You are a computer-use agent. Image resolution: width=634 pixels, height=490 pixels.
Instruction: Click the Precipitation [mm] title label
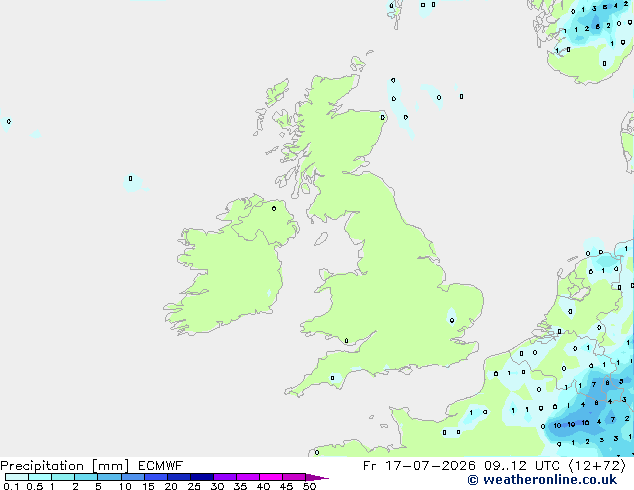[65, 466]
